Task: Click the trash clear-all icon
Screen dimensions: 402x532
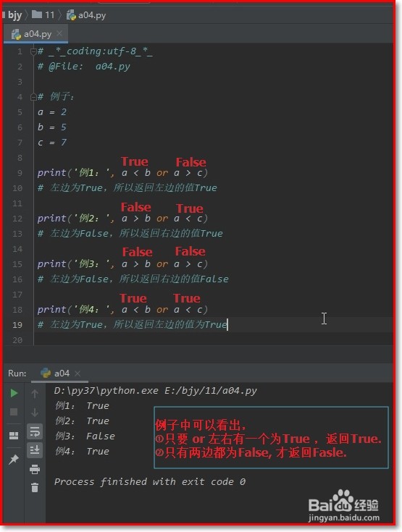Action: click(x=35, y=488)
